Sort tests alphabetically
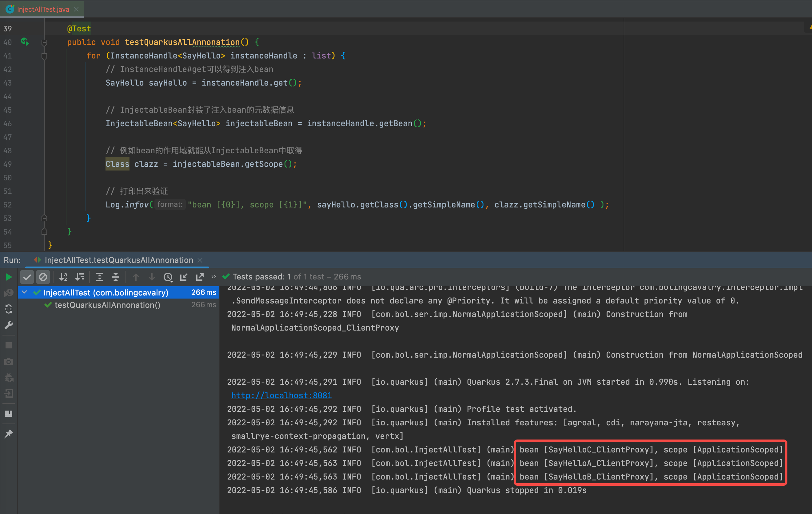Screen dimensions: 812x514 point(63,277)
